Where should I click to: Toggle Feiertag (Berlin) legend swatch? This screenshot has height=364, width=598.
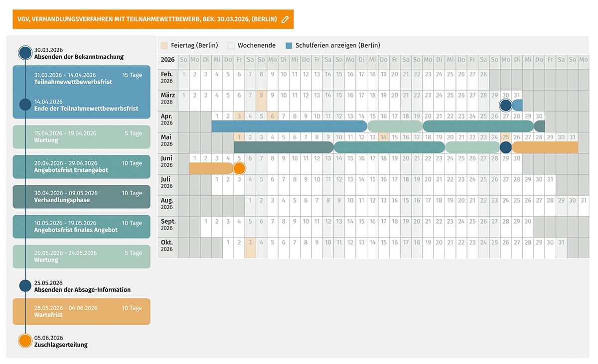(x=165, y=45)
